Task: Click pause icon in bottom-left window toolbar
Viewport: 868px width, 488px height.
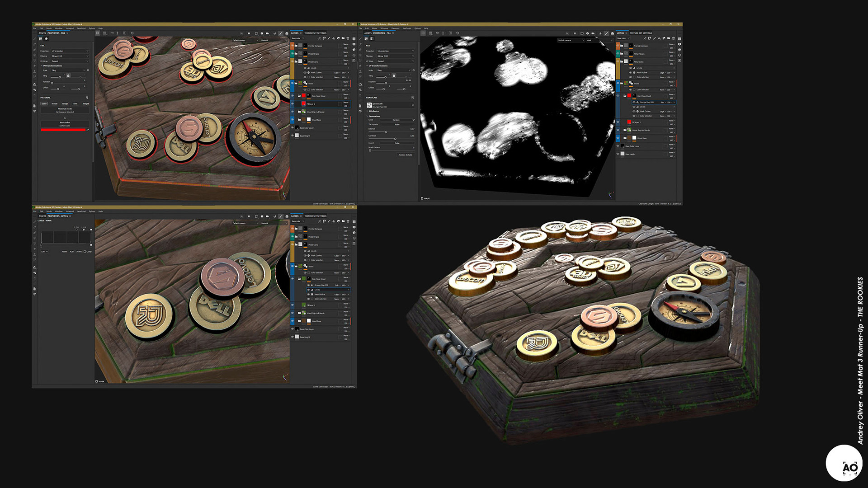Action: tap(249, 216)
